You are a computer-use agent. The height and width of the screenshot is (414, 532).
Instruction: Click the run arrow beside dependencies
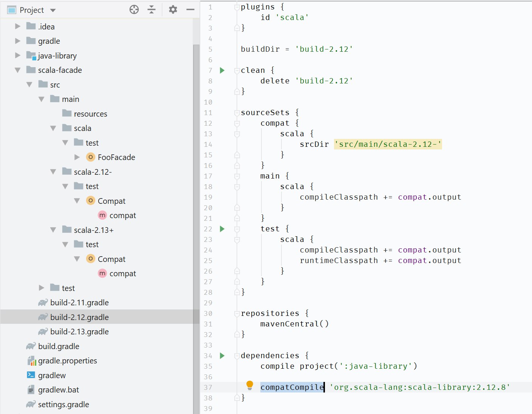[x=222, y=356]
